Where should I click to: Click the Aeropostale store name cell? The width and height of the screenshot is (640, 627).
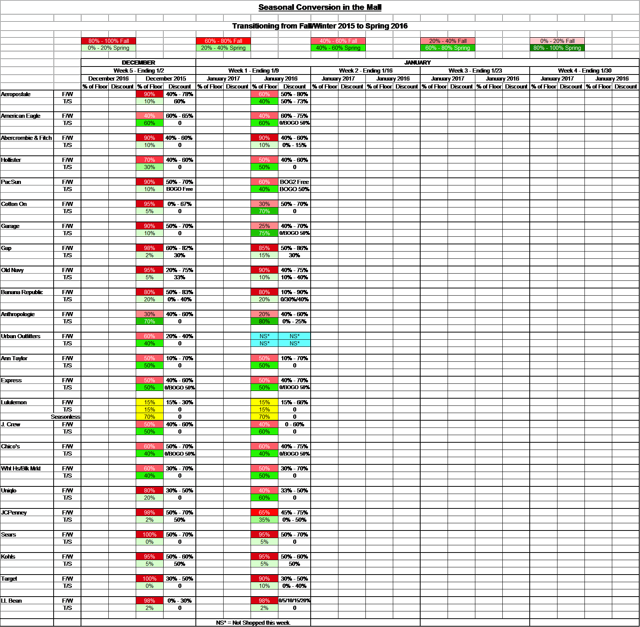[27, 94]
